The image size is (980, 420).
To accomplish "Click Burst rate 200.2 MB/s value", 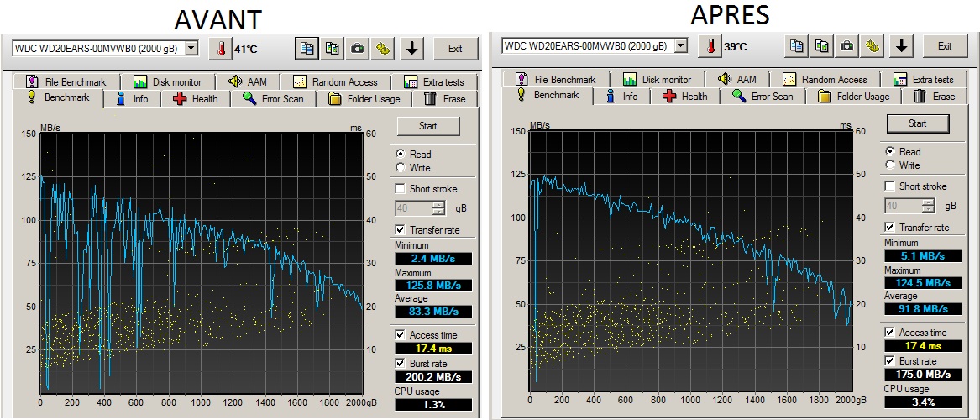I will pyautogui.click(x=433, y=377).
